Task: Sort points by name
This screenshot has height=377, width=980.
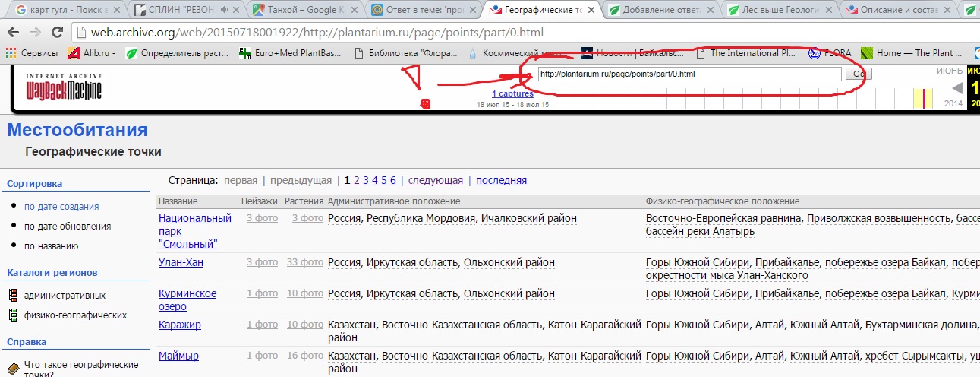Action: [x=51, y=246]
